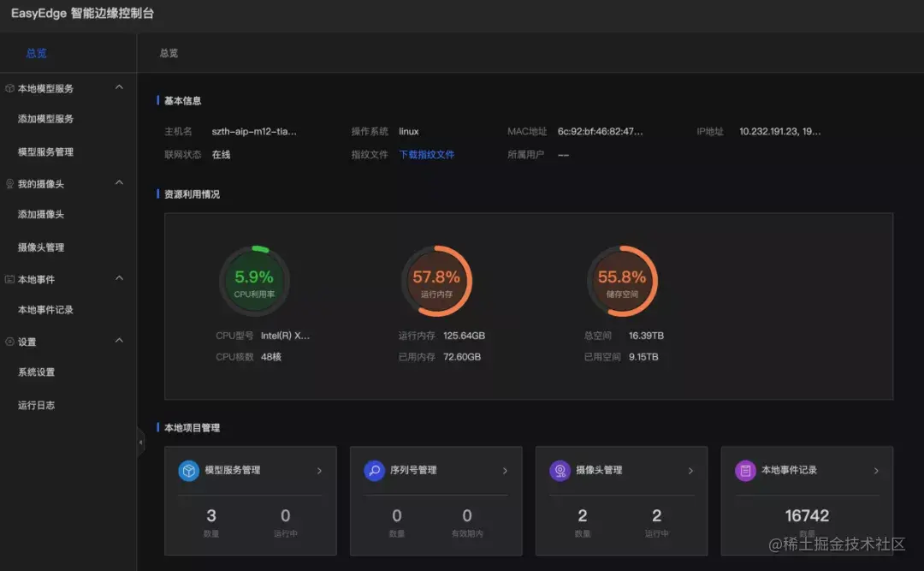Select 总览 in the left sidebar
The width and height of the screenshot is (924, 571).
click(37, 53)
